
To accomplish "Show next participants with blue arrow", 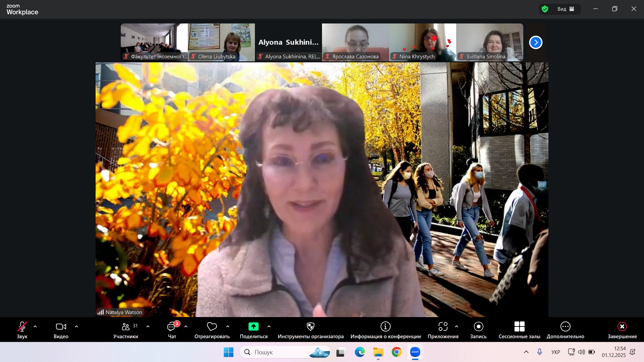I will coord(536,43).
